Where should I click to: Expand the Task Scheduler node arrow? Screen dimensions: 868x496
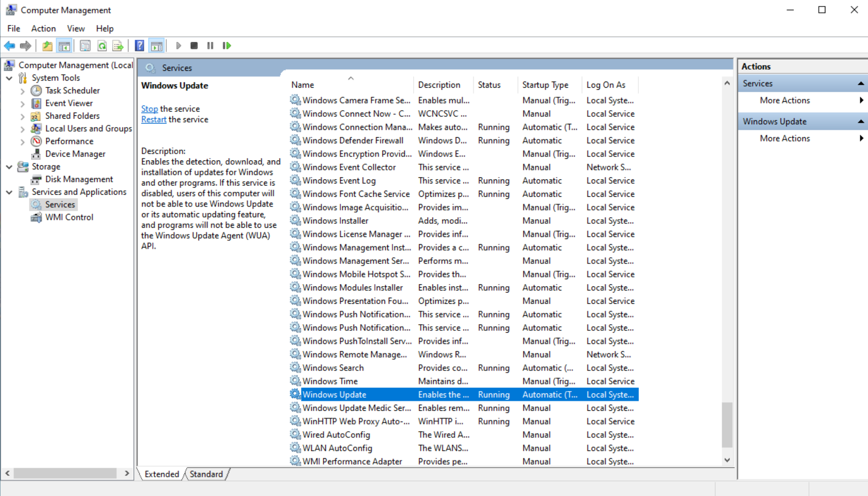[x=23, y=91]
